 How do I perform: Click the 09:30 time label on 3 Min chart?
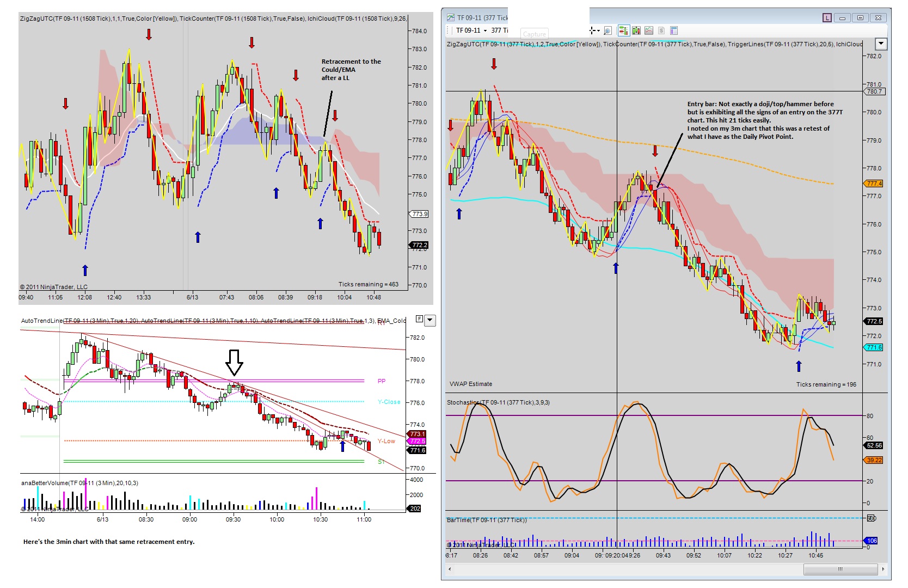coord(233,519)
